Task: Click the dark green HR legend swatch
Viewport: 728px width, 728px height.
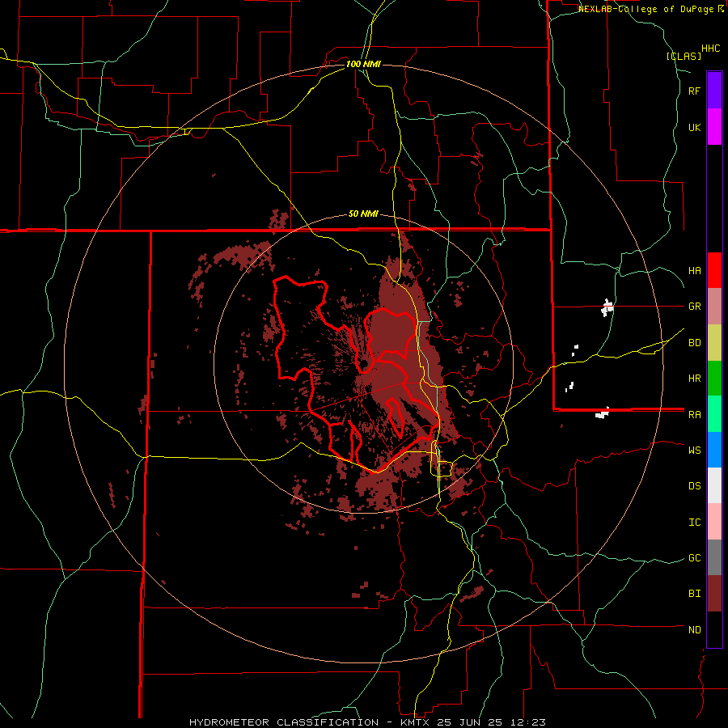Action: tap(714, 379)
